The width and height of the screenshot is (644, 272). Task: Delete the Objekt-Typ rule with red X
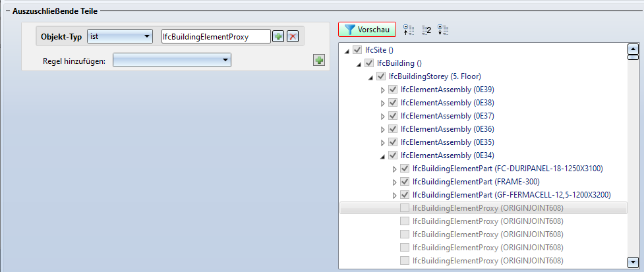click(292, 36)
